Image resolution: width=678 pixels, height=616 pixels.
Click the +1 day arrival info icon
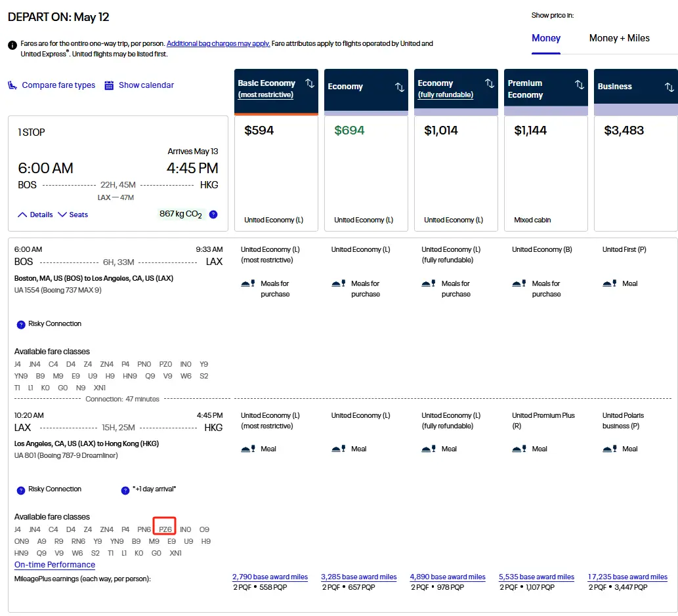click(125, 490)
